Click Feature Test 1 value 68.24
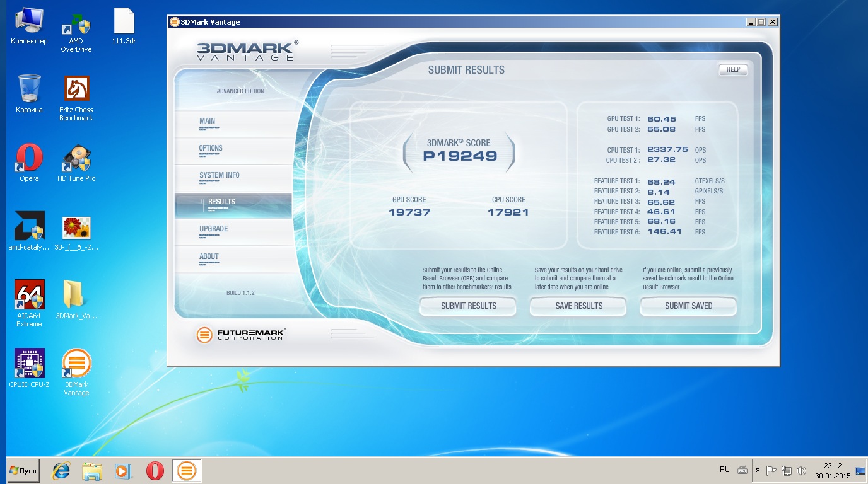The height and width of the screenshot is (484, 868). tap(662, 181)
